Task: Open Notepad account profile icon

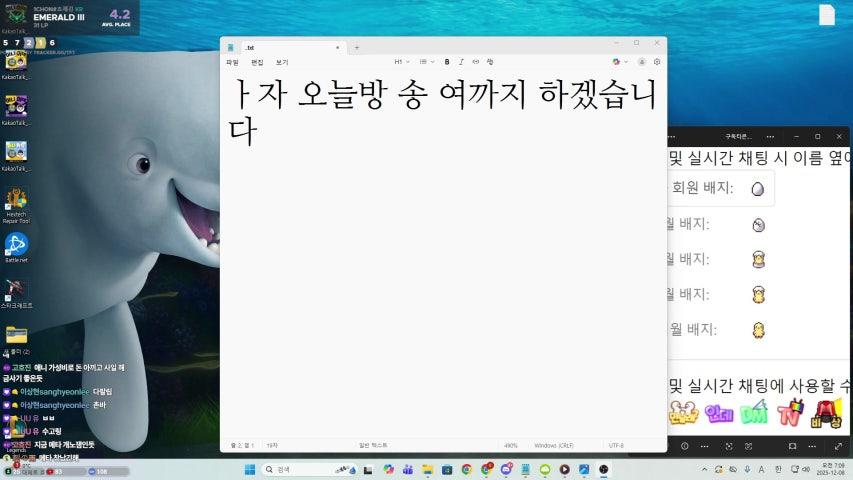Action: point(642,62)
